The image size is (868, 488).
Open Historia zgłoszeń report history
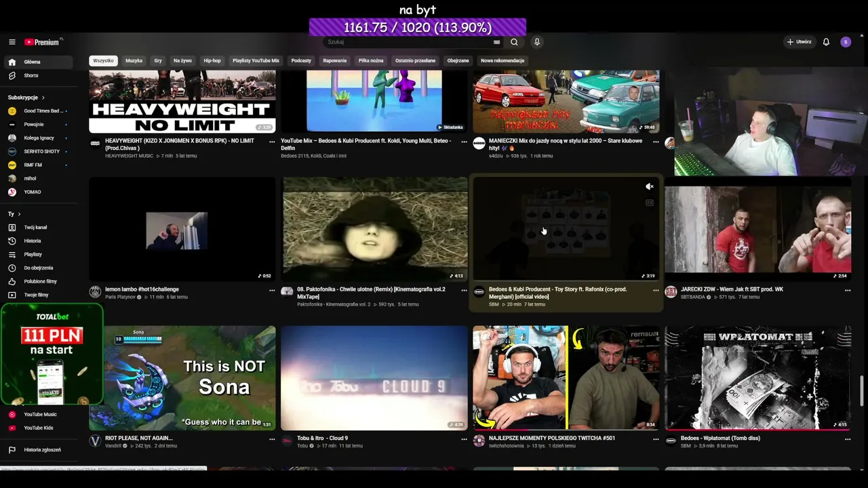tap(37, 449)
